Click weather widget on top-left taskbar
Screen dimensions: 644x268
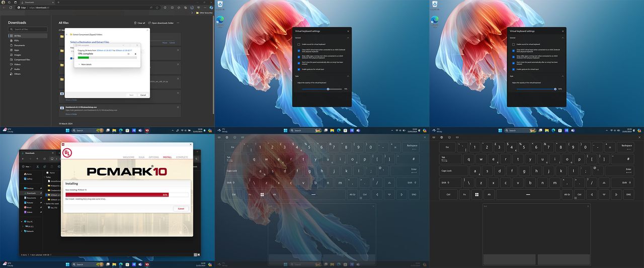tap(9, 130)
